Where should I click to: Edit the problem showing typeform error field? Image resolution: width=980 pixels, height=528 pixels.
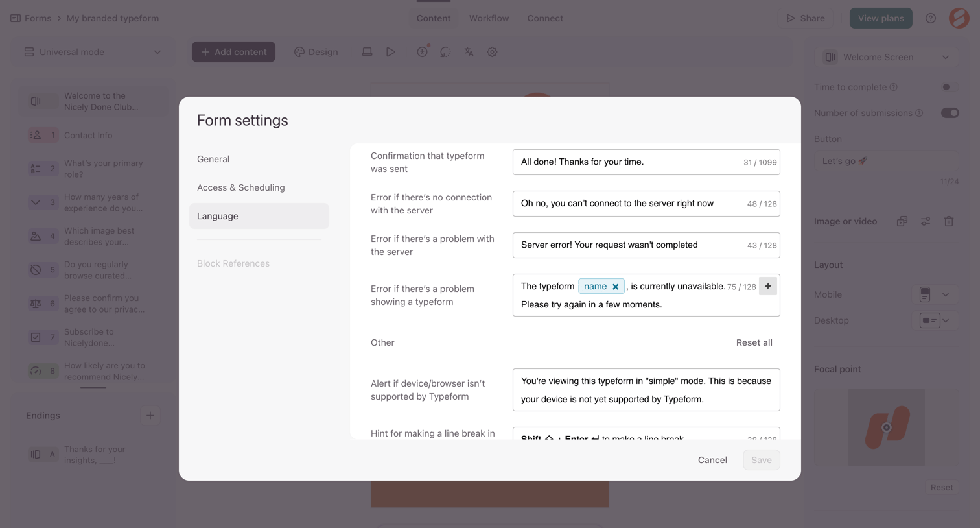646,295
